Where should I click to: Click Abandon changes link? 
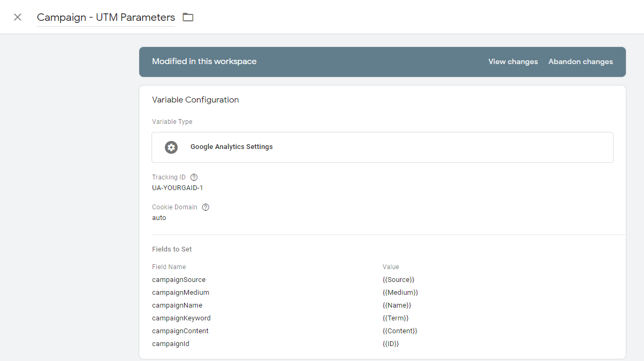581,61
